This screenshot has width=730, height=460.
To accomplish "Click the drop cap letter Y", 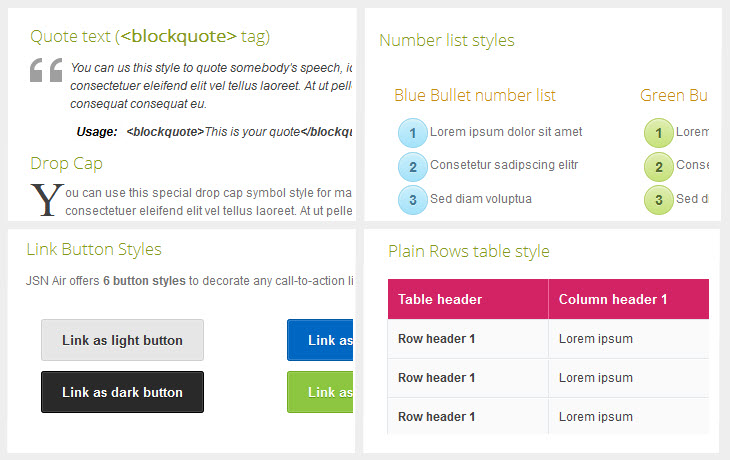I will click(47, 199).
